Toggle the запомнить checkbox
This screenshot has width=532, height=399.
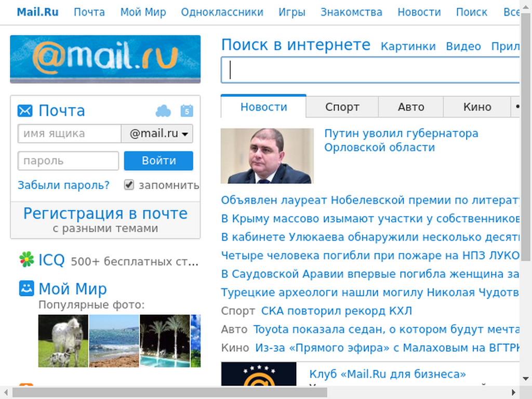coord(129,185)
